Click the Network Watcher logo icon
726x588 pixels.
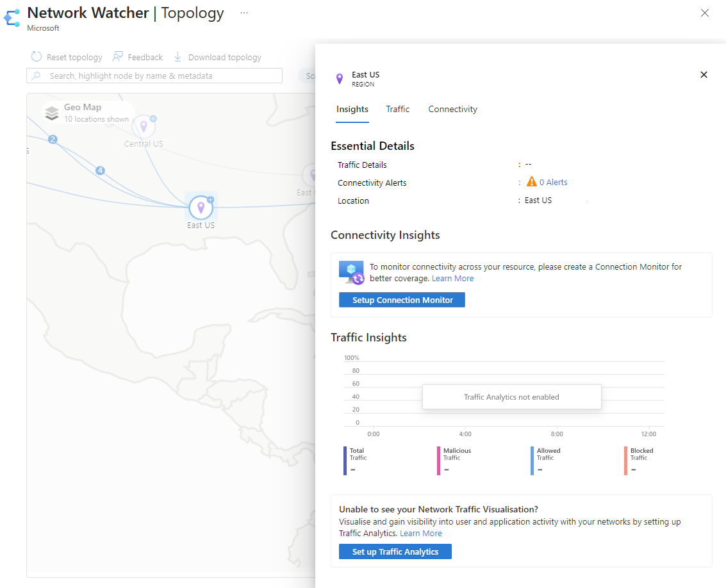coord(12,18)
